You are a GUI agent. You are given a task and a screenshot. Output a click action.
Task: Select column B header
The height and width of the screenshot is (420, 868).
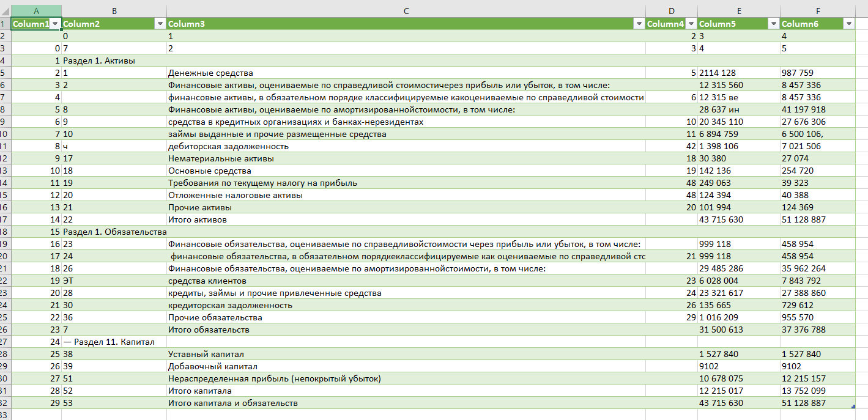pyautogui.click(x=114, y=11)
